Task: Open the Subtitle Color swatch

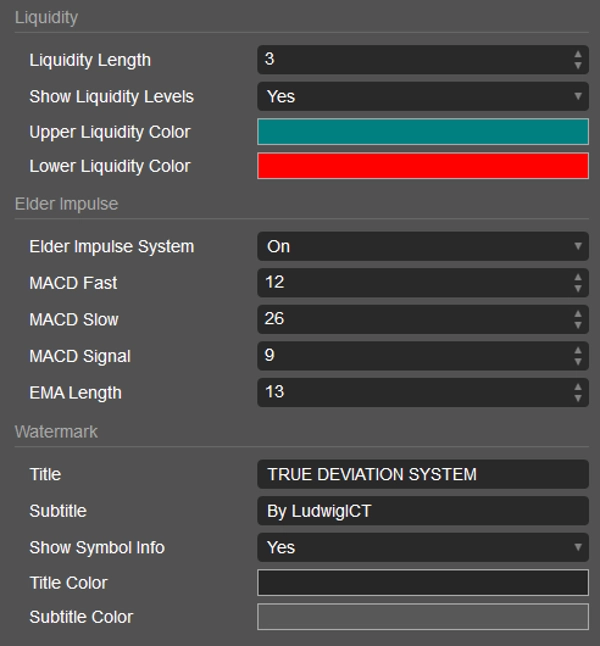Action: (x=422, y=617)
